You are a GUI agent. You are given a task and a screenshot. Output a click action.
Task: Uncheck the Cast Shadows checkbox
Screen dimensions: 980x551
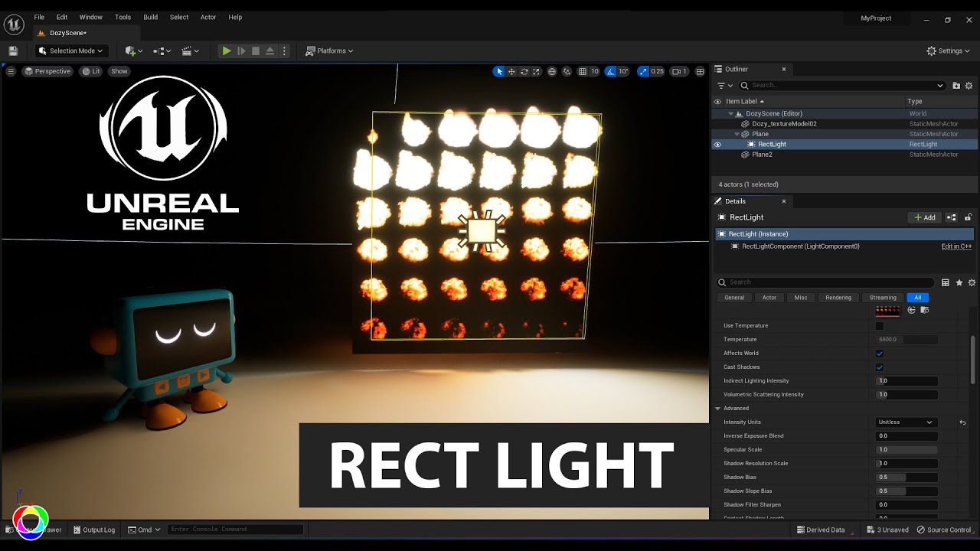tap(880, 367)
